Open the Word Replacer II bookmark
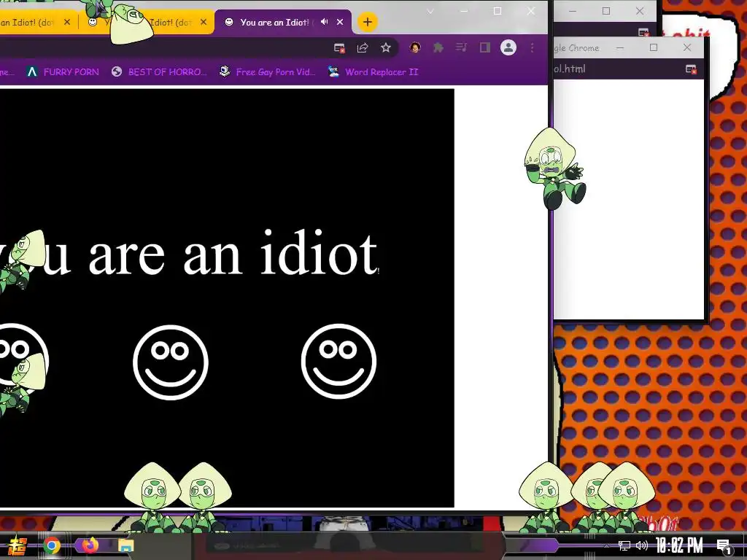 tap(373, 72)
